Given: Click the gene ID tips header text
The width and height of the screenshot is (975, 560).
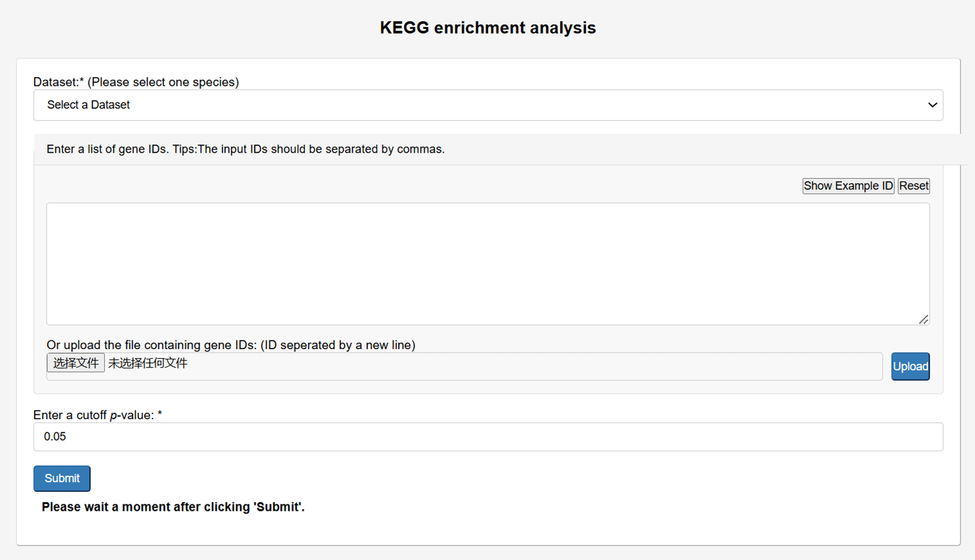Looking at the screenshot, I should click(246, 149).
